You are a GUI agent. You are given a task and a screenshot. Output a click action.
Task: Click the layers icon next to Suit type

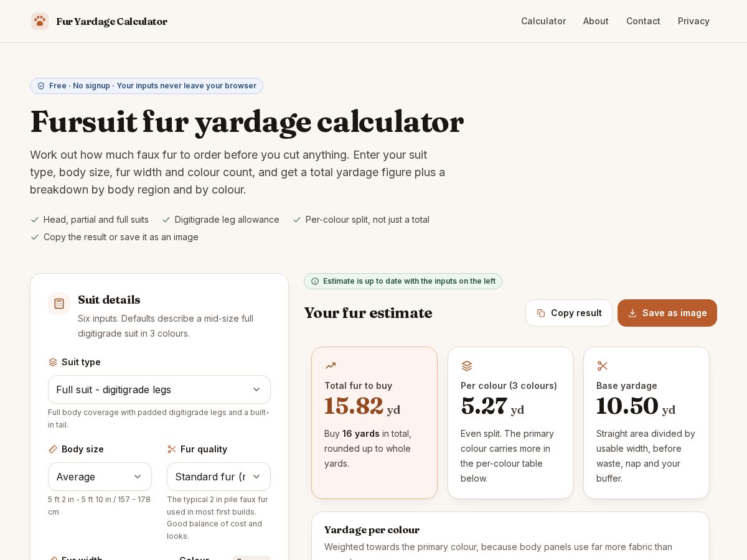53,362
